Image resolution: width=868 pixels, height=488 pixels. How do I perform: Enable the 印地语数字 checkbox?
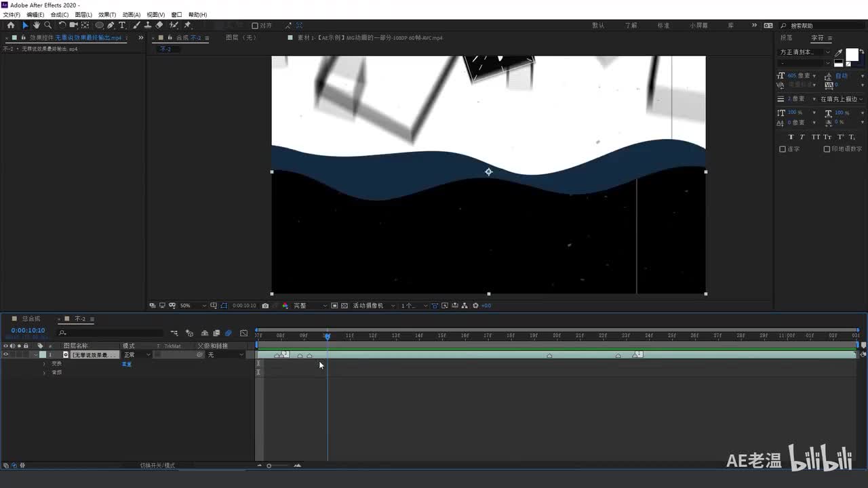827,149
